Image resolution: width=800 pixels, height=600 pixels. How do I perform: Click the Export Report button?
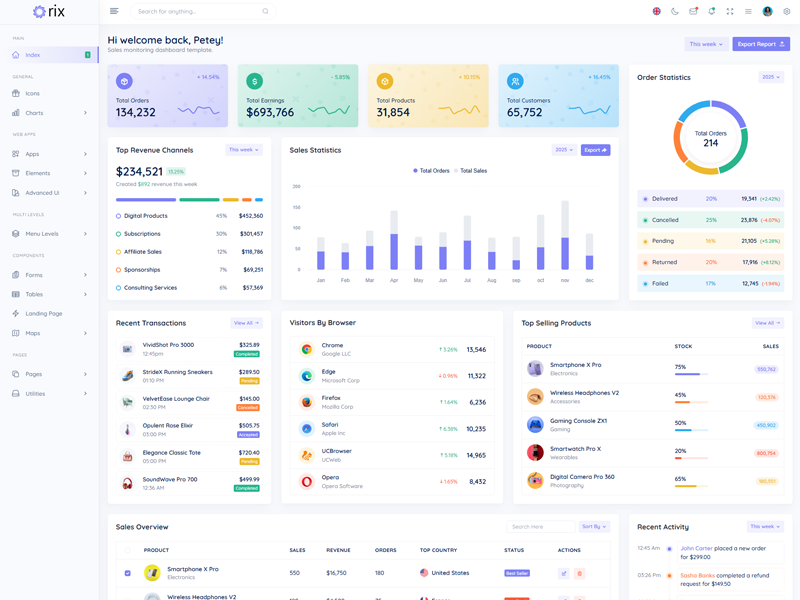(761, 44)
